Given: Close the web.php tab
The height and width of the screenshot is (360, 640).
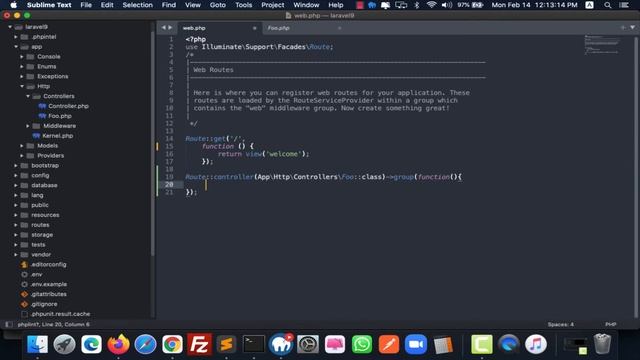Looking at the screenshot, I should [x=255, y=28].
